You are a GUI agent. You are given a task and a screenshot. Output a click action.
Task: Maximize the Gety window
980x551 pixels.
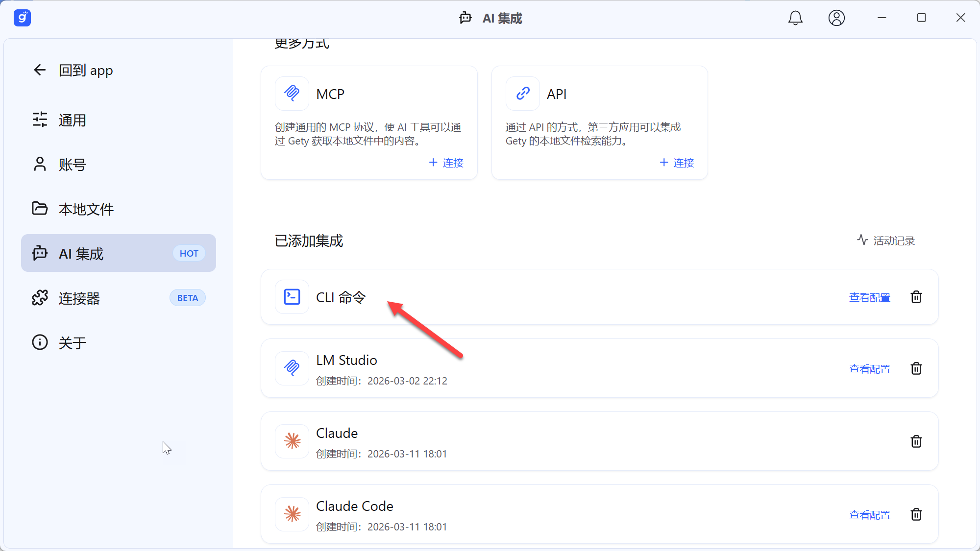click(x=921, y=18)
